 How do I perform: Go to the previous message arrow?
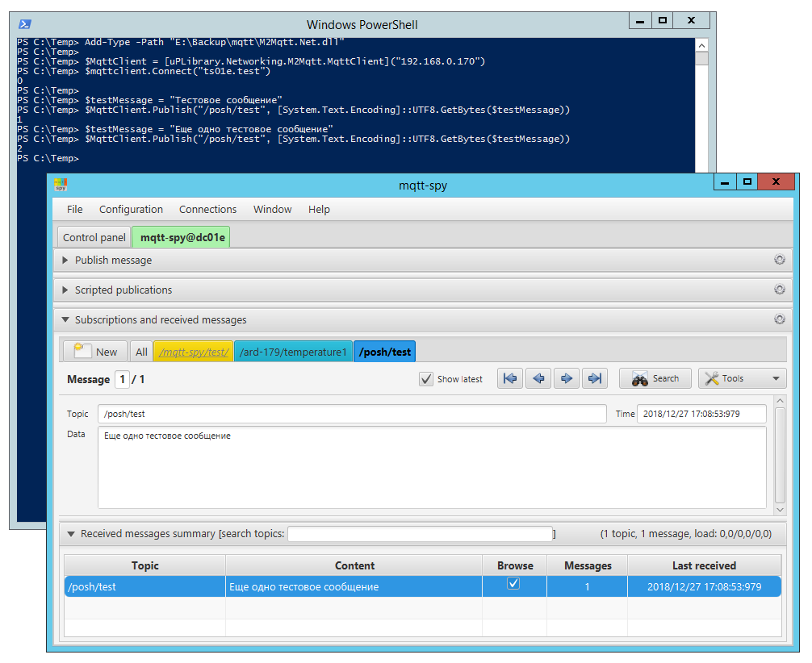[x=538, y=378]
